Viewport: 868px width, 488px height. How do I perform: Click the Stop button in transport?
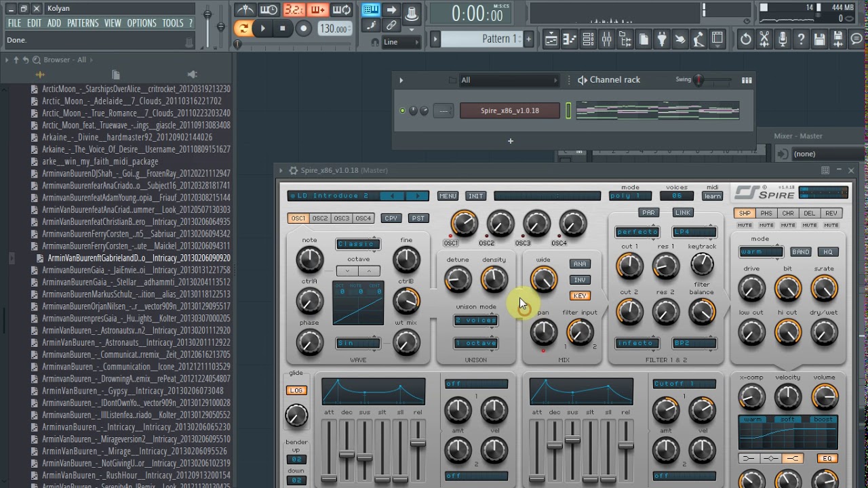[283, 28]
